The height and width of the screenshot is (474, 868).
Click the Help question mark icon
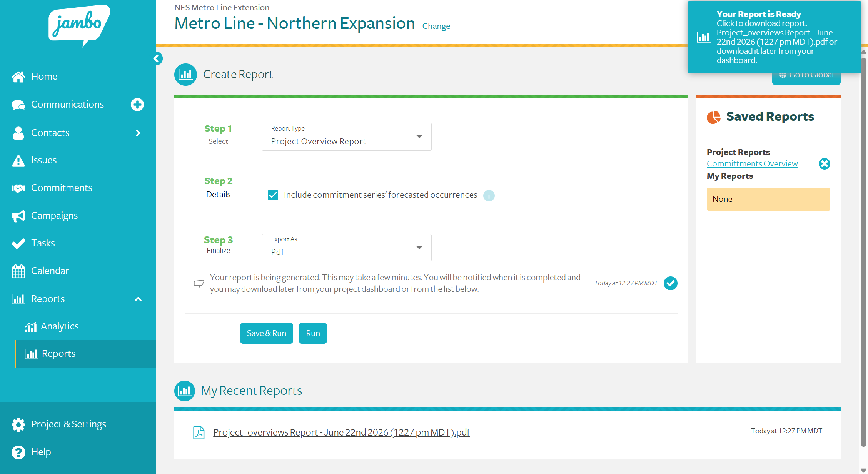18,452
